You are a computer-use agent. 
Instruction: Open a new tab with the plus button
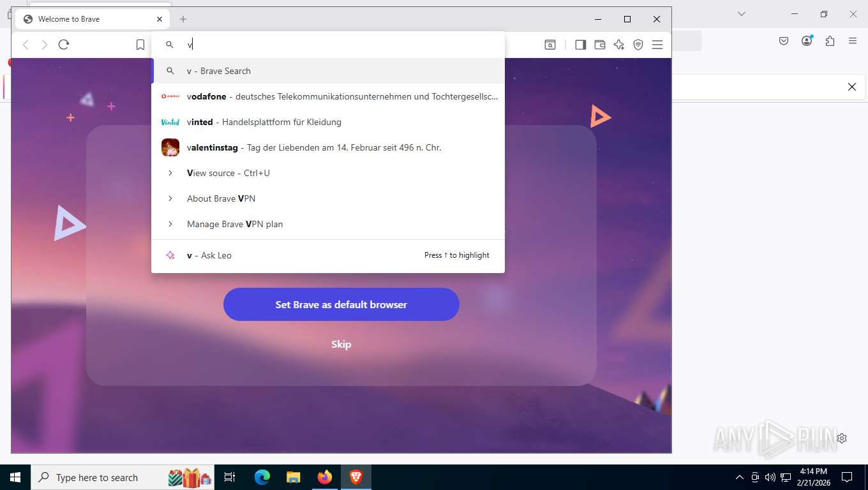click(183, 19)
